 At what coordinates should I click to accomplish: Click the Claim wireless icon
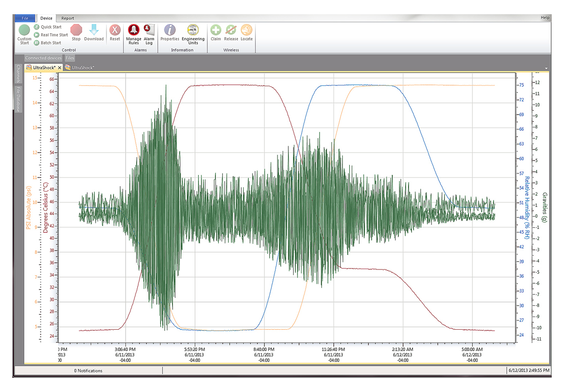pyautogui.click(x=216, y=30)
